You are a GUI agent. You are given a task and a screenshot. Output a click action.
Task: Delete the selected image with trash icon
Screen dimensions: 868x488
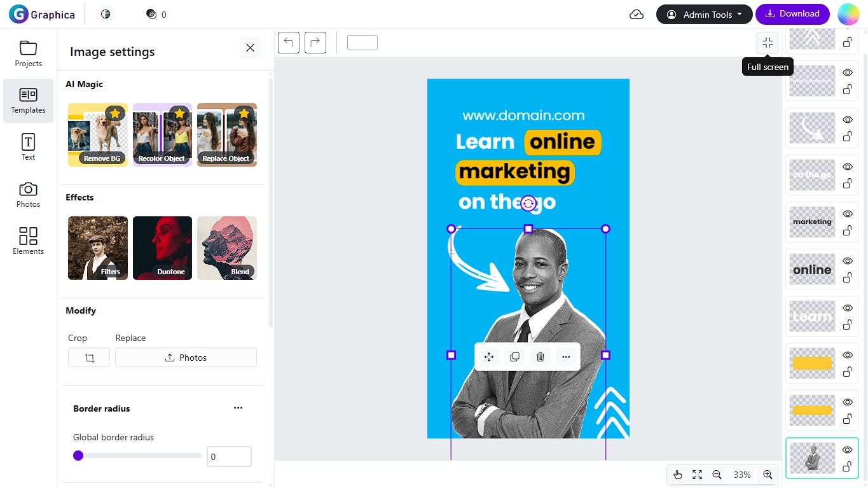(x=541, y=357)
